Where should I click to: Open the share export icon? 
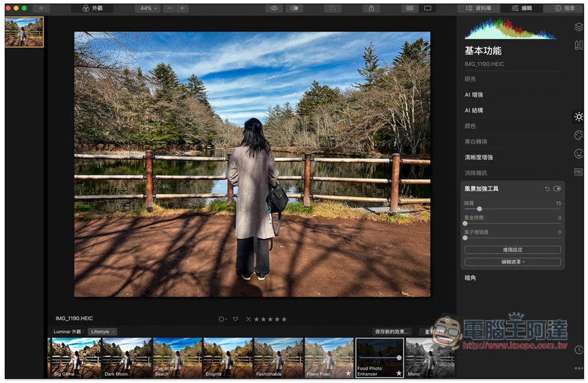371,8
